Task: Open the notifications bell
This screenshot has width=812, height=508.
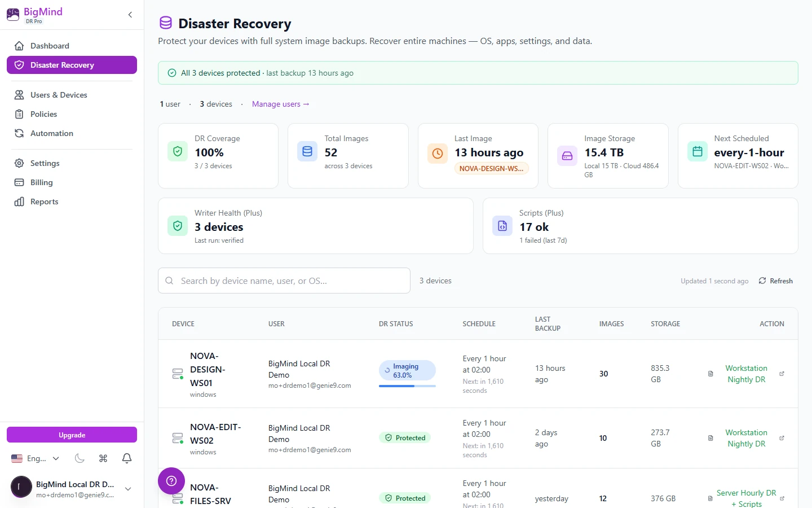Action: pos(127,458)
